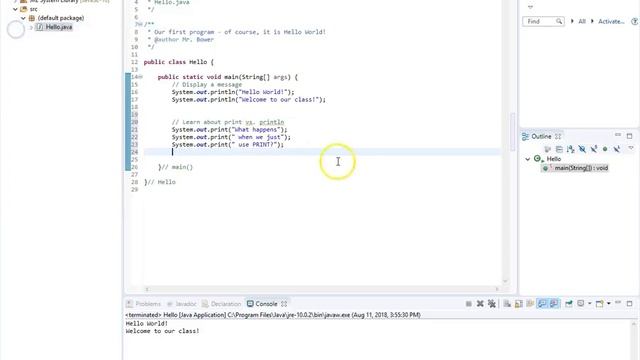The height and width of the screenshot is (360, 640).
Task: Click the Display Selected Console icon
Action: (580, 304)
